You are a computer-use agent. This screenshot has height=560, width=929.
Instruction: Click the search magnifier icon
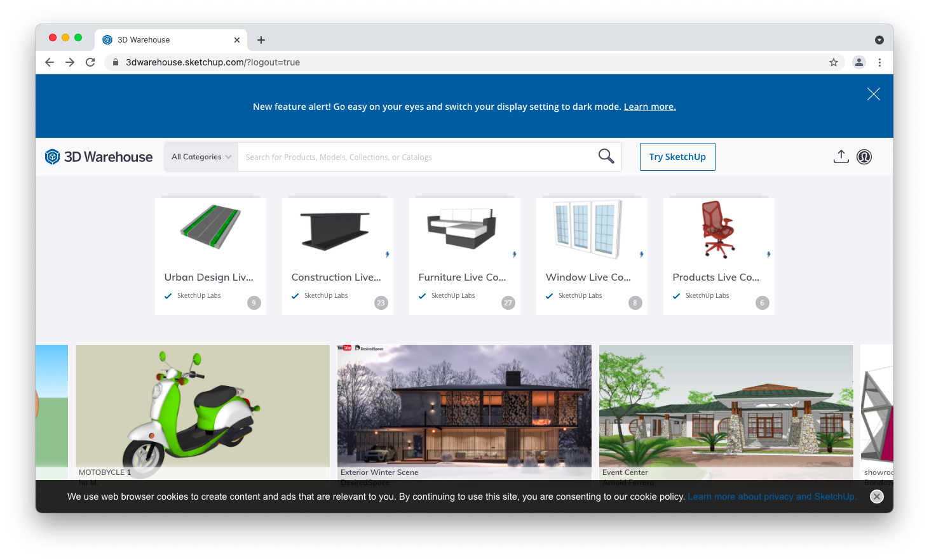click(606, 156)
